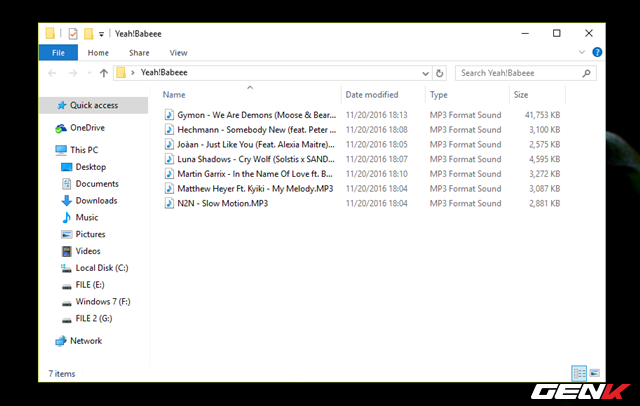Select the Hechmann - Somebody New file
This screenshot has width=640, height=406.
point(256,130)
